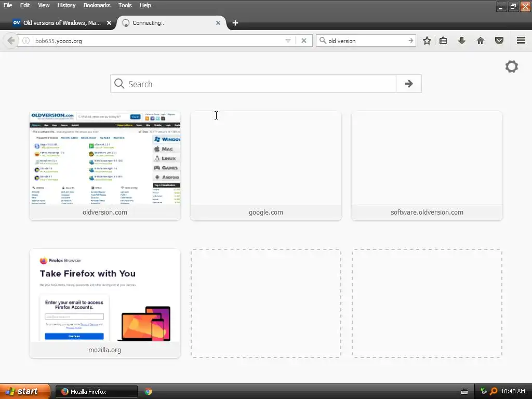532x399 pixels.
Task: Click the oldversion.com tile label
Action: coord(105,212)
